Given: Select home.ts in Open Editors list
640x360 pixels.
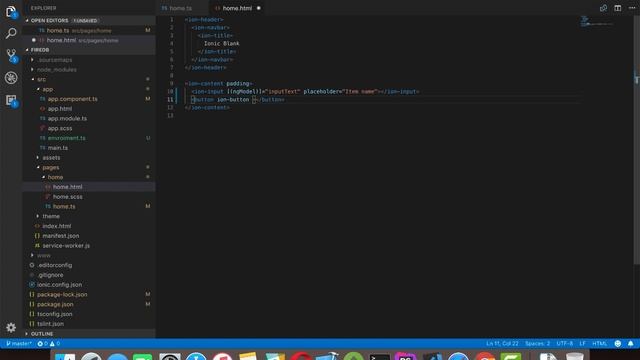Looking at the screenshot, I should click(x=89, y=30).
